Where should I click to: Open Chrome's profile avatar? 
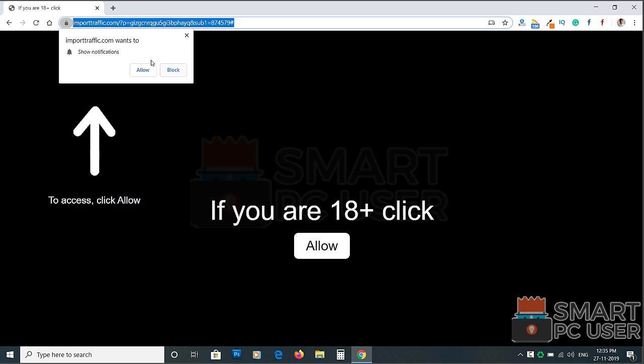tap(620, 23)
